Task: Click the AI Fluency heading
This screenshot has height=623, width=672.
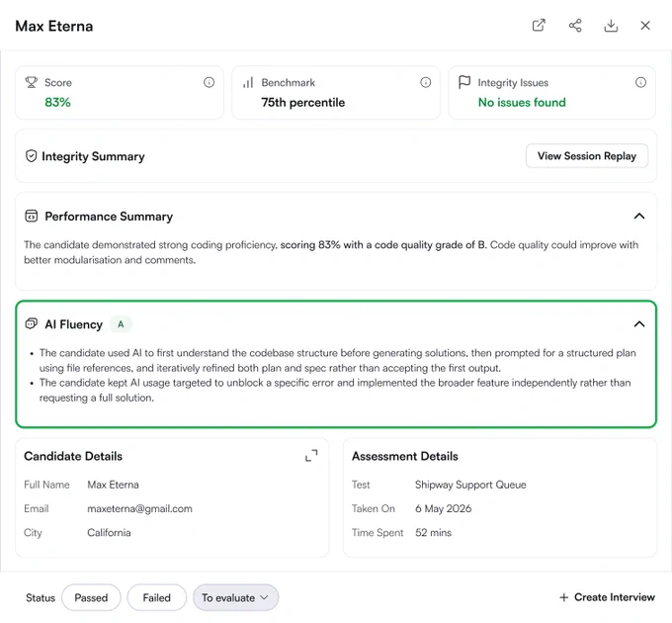Action: tap(74, 324)
